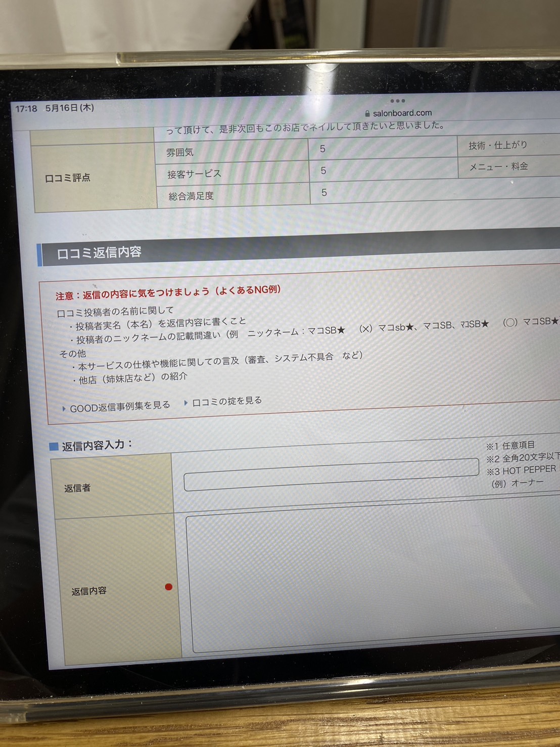Open the 口コミの掟を見る link
Screen dimensions: 560x747
point(227,401)
